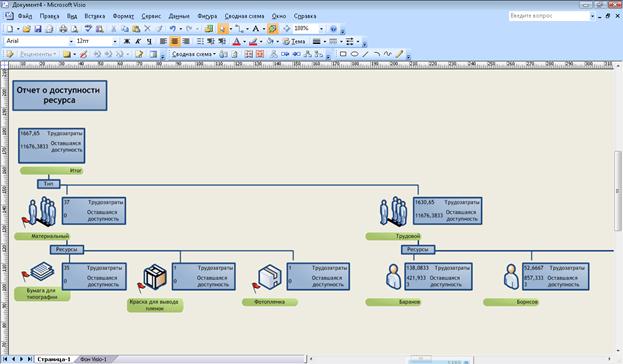Expand the 100% zoom level dropdown
Viewport: 623px width, 364px height.
321,29
